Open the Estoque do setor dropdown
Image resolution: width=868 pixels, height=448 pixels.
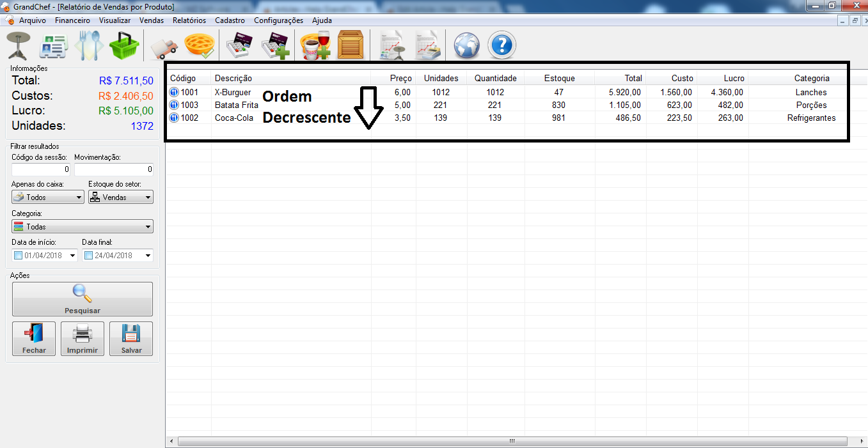[120, 197]
